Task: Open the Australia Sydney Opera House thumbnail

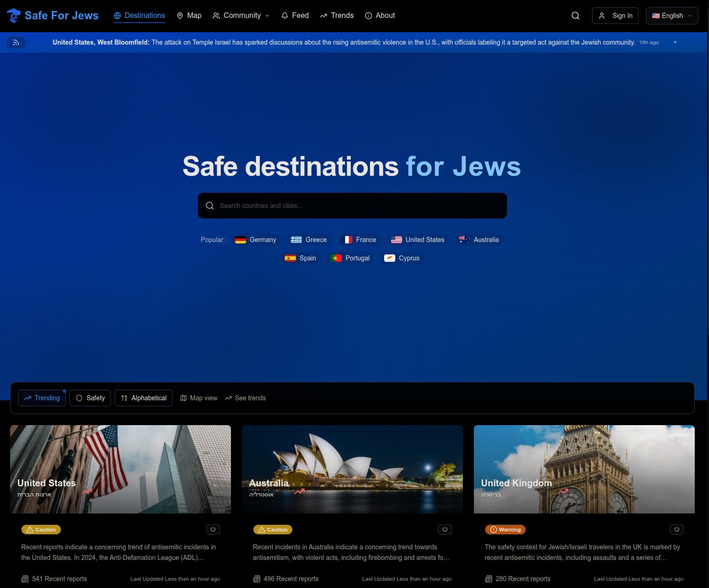Action: [x=352, y=469]
